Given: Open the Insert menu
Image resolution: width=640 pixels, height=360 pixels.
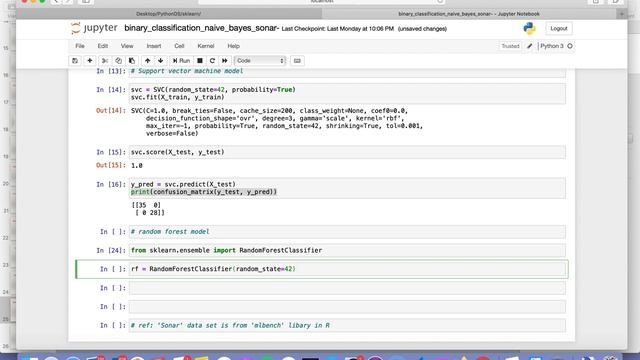Looking at the screenshot, I should click(154, 46).
